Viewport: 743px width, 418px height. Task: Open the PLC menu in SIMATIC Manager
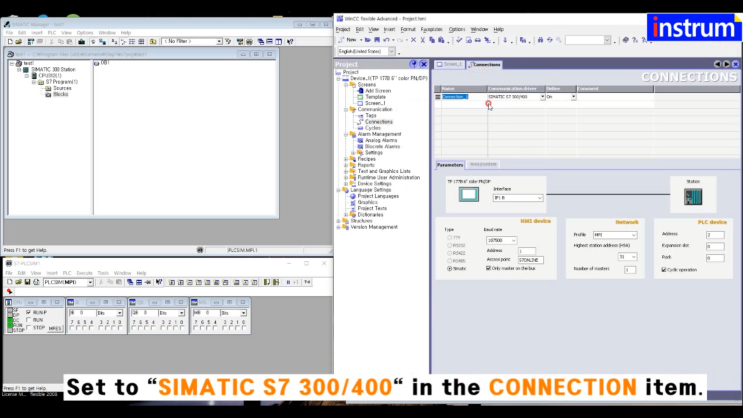(x=52, y=33)
